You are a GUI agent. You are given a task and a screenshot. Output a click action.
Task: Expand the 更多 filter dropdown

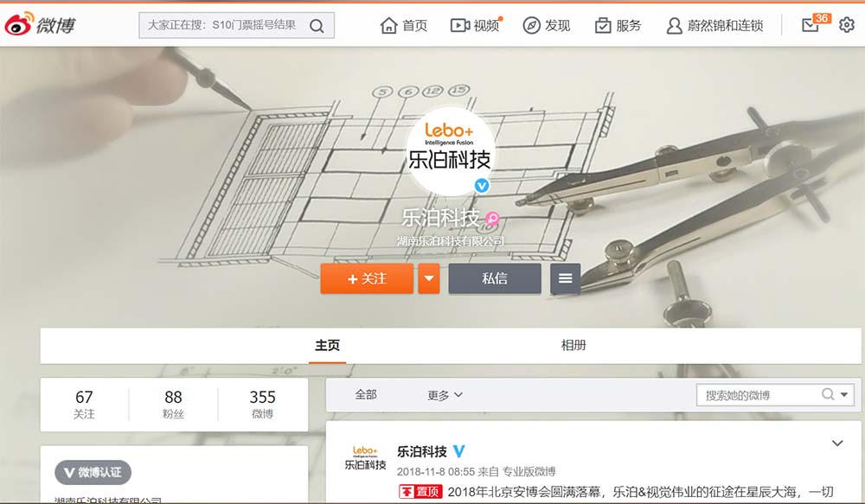pos(445,395)
